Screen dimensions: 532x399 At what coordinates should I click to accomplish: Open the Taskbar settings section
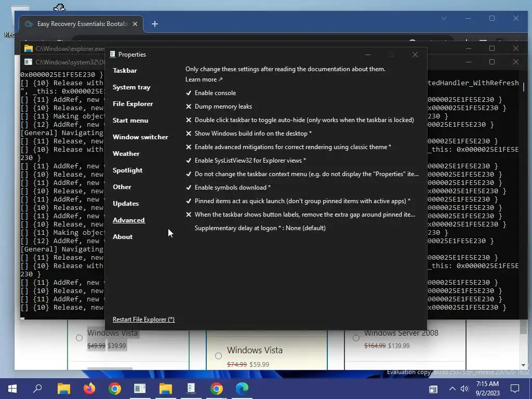(x=125, y=71)
